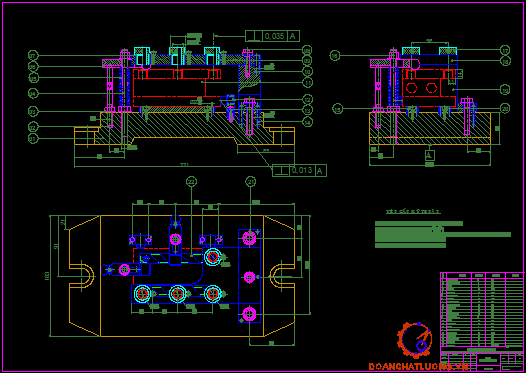
Task: Click balloon 16 left of side view
Action: [335, 55]
